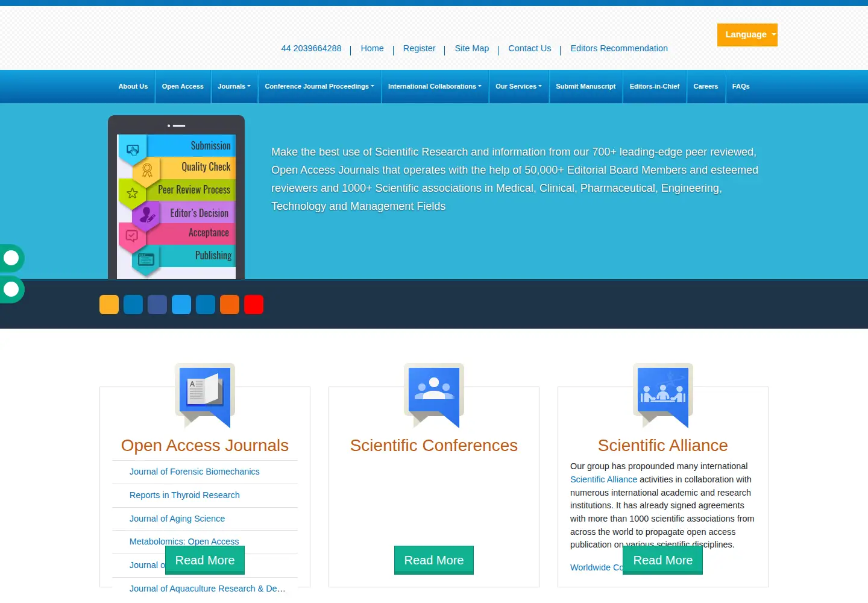Click Read More under Open Access Journals
The image size is (868, 603).
click(x=205, y=560)
